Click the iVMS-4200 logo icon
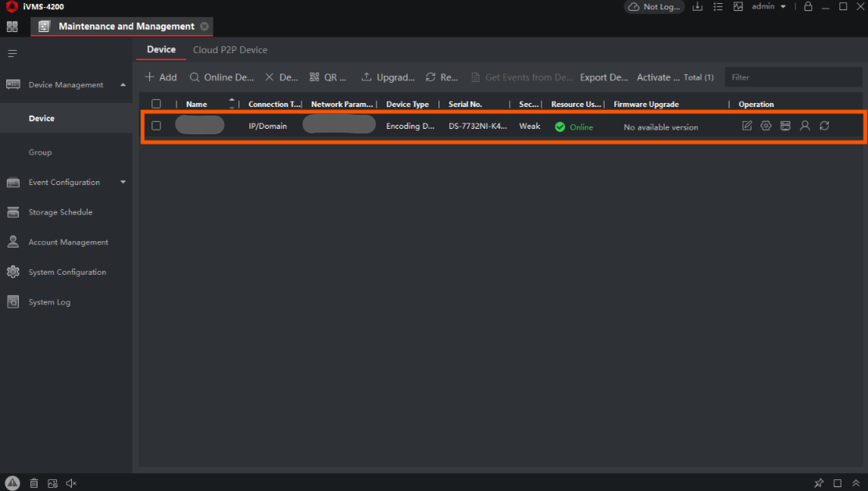Screen dimensions: 868x491 [x=12, y=6]
